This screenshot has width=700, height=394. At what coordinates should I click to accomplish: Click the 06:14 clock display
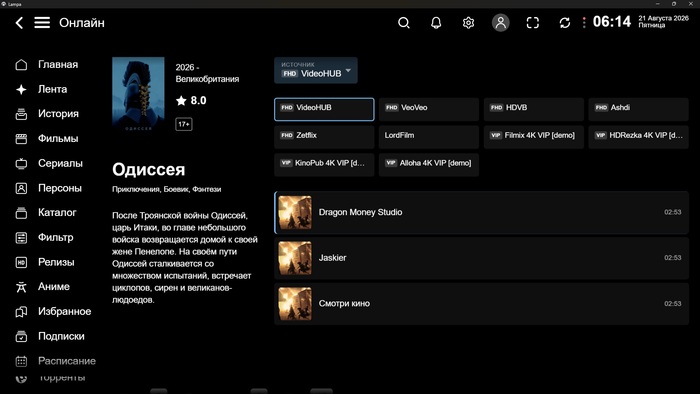tap(612, 22)
